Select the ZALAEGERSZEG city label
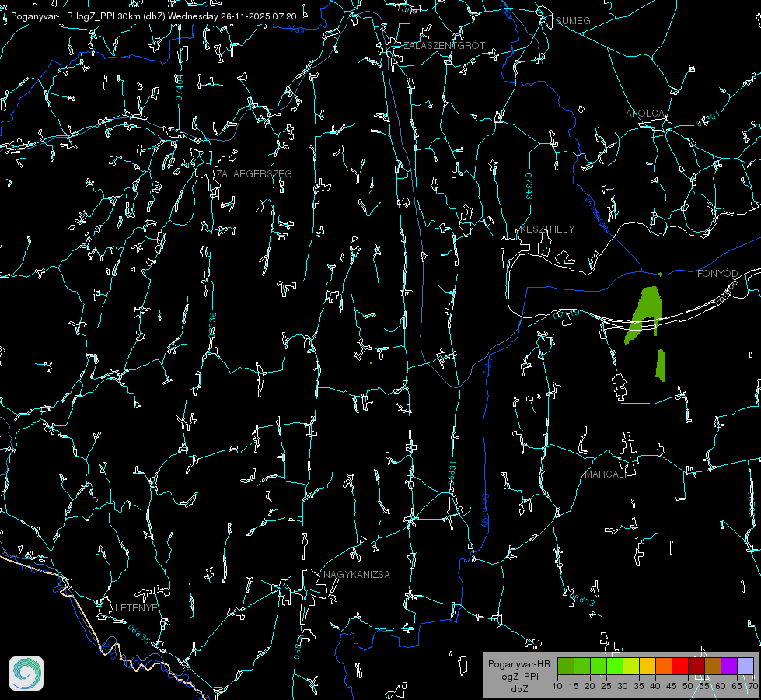The image size is (761, 700). coord(254,174)
